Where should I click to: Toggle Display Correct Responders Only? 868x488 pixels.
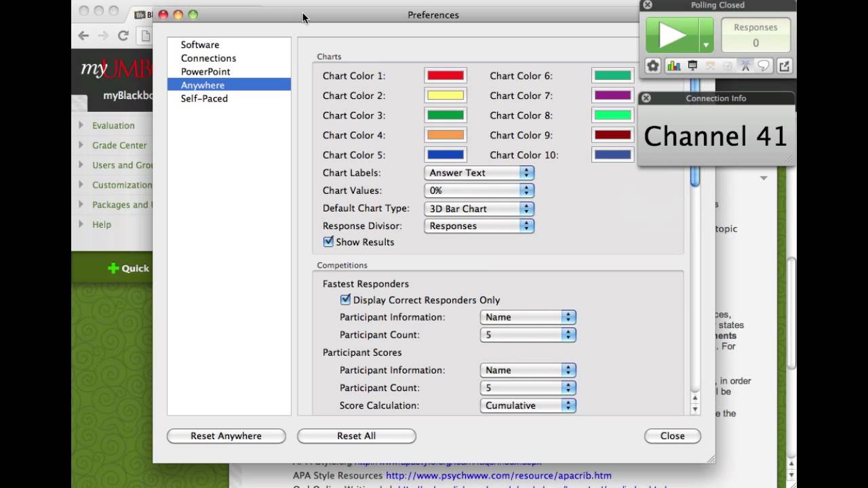[345, 300]
